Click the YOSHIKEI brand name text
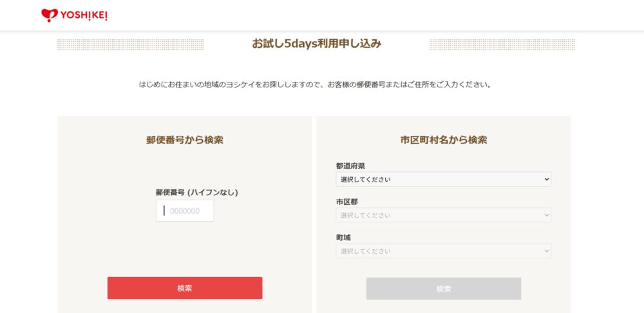The width and height of the screenshot is (644, 313). click(x=84, y=15)
